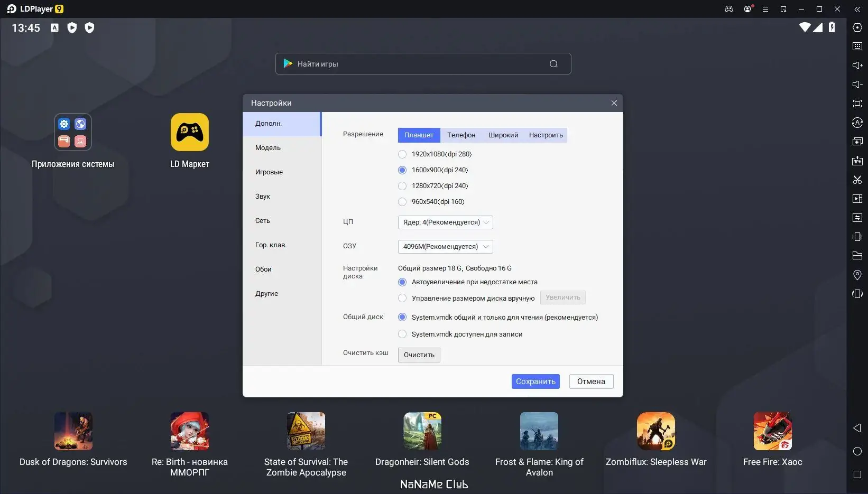Open the Обои settings section
Screen dimensions: 868x494
click(282, 269)
